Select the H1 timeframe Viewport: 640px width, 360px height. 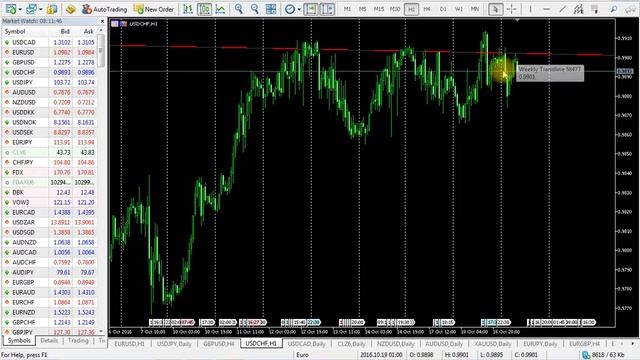pos(411,9)
